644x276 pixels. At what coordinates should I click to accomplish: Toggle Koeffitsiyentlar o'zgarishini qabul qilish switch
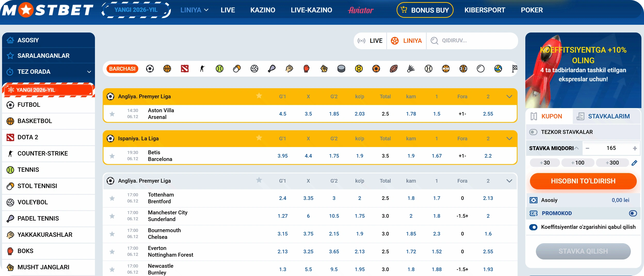tap(533, 227)
